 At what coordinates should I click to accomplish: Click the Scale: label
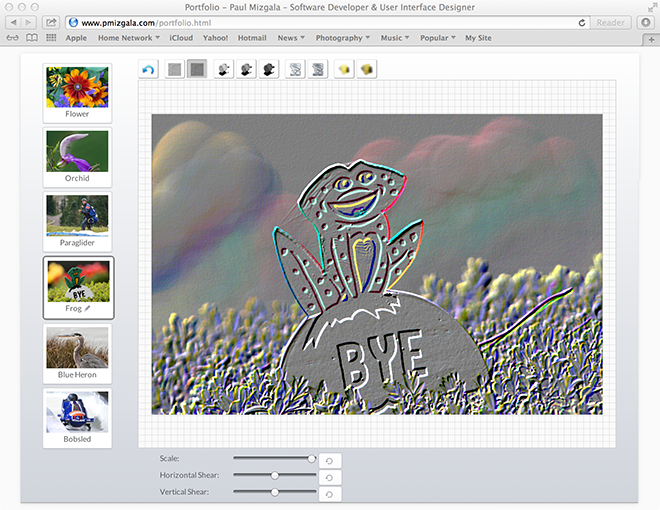(x=169, y=458)
